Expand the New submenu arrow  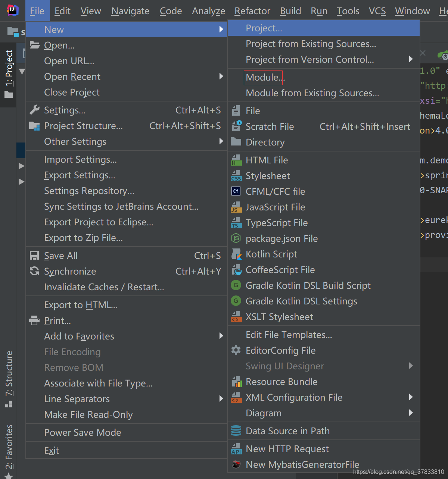tap(221, 29)
